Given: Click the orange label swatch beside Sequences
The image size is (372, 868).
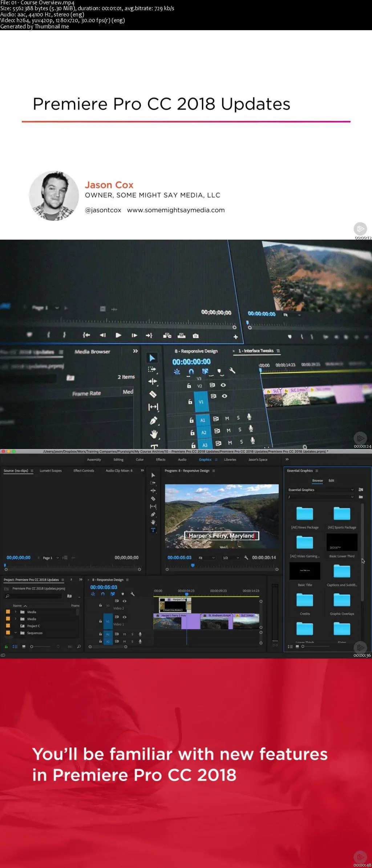Looking at the screenshot, I should [8, 633].
